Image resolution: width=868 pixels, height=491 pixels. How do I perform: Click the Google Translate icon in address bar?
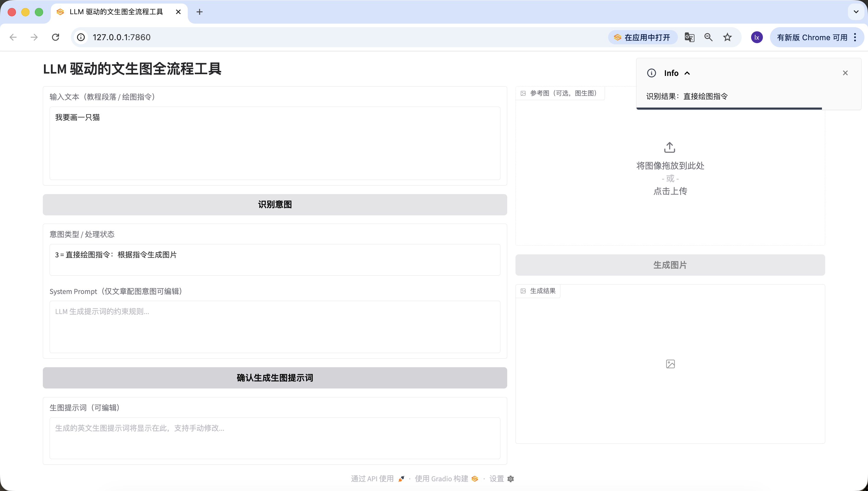click(x=689, y=37)
